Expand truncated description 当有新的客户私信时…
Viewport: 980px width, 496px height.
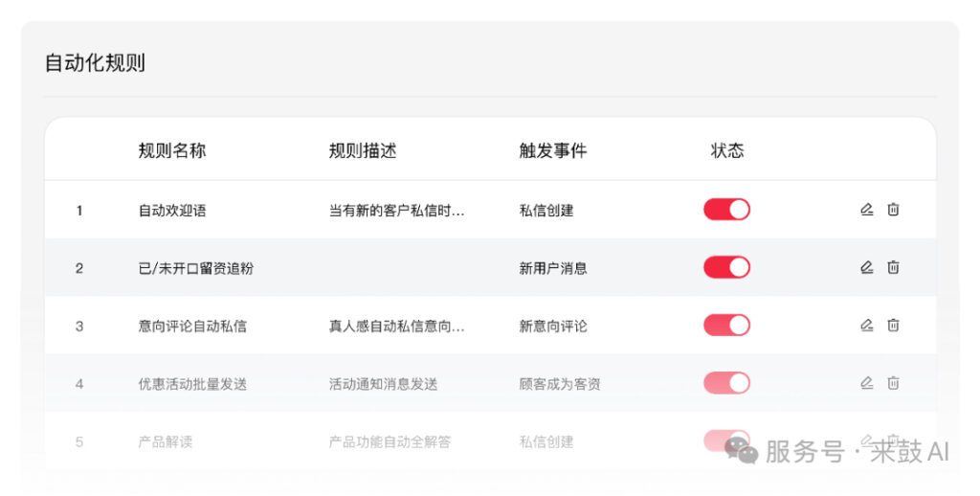tap(396, 211)
